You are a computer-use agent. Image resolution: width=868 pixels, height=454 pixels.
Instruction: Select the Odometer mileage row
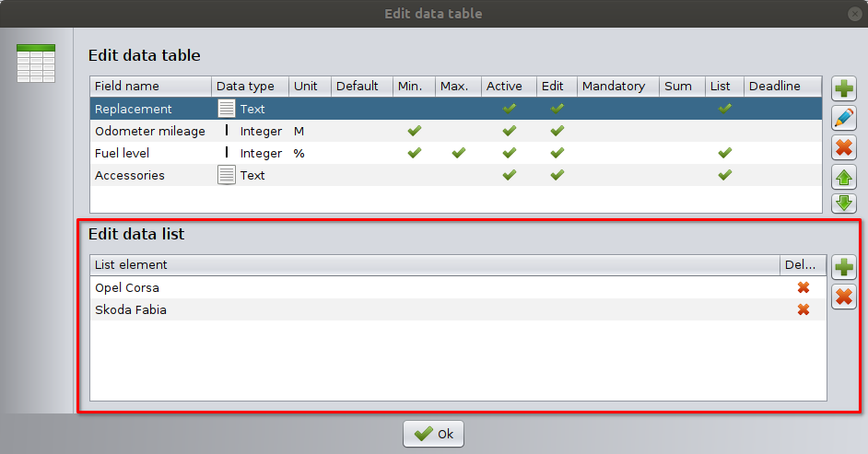tap(150, 131)
